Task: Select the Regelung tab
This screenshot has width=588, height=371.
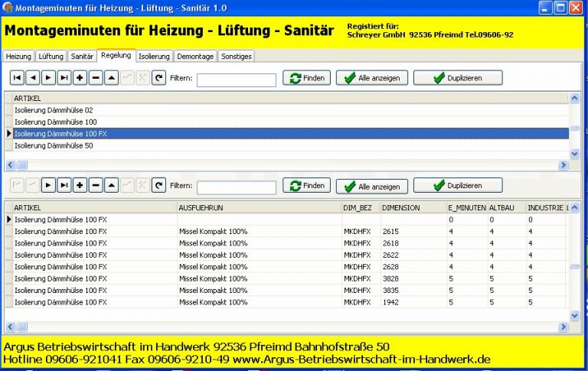Action: click(116, 55)
